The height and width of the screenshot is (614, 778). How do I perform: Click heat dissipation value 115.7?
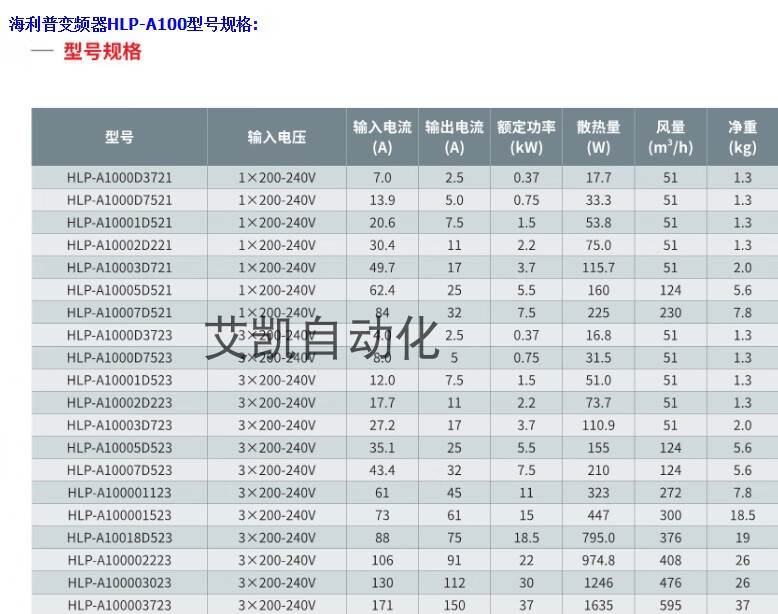(598, 268)
